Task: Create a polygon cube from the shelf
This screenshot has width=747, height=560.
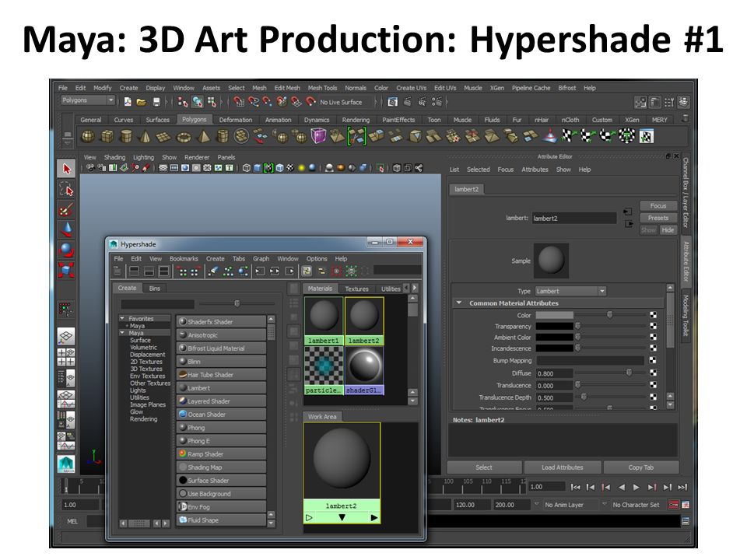Action: pos(107,137)
